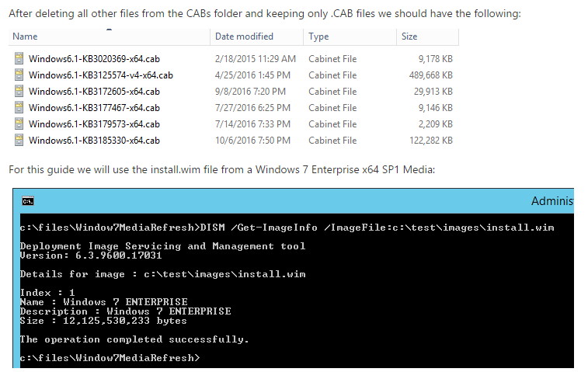Click the KB3179573 cabinet file icon

19,123
